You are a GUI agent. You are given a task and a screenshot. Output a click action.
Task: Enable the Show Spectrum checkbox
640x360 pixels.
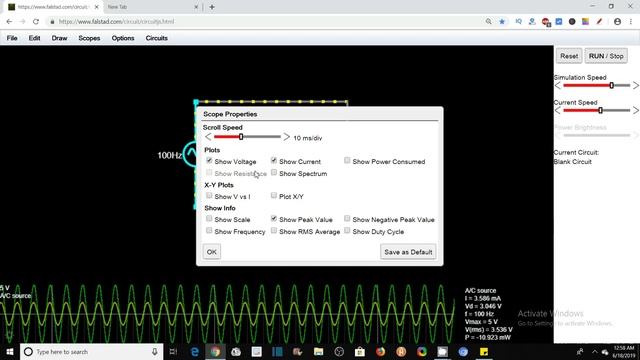274,173
